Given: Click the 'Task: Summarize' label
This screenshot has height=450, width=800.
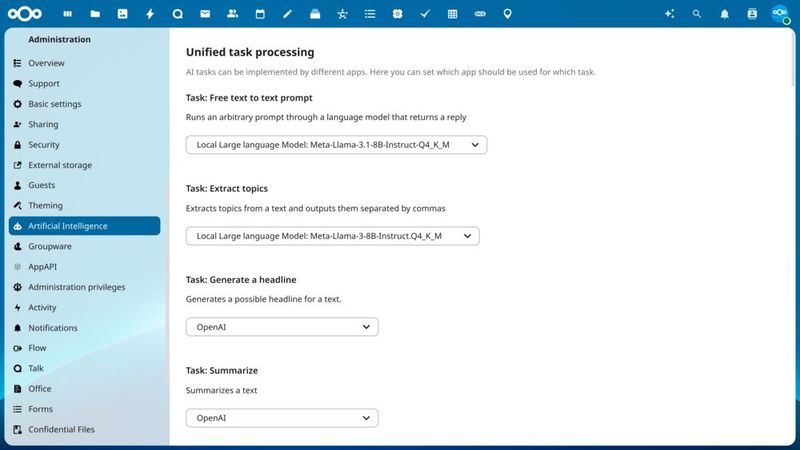Looking at the screenshot, I should (222, 370).
